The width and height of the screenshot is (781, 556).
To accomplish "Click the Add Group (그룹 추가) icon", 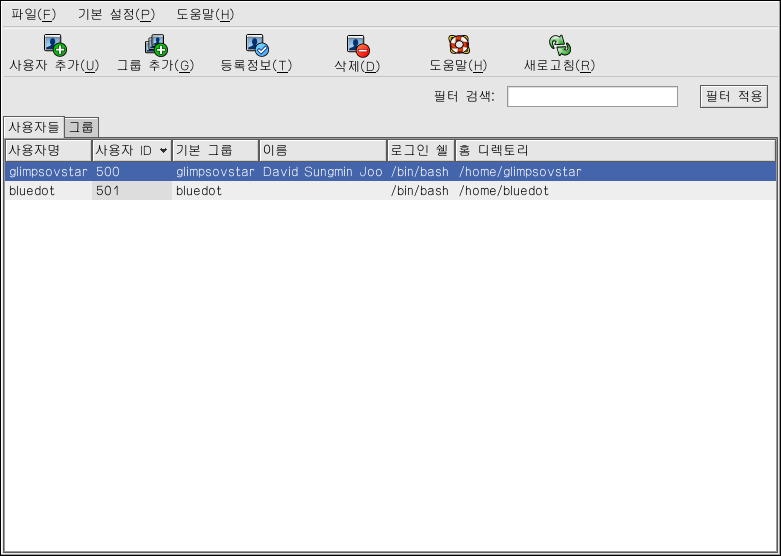I will pyautogui.click(x=155, y=45).
